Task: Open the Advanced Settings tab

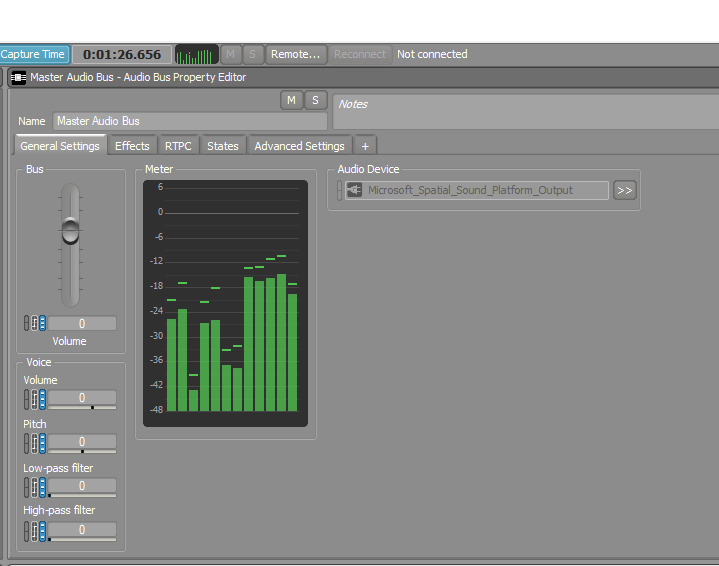Action: 299,146
